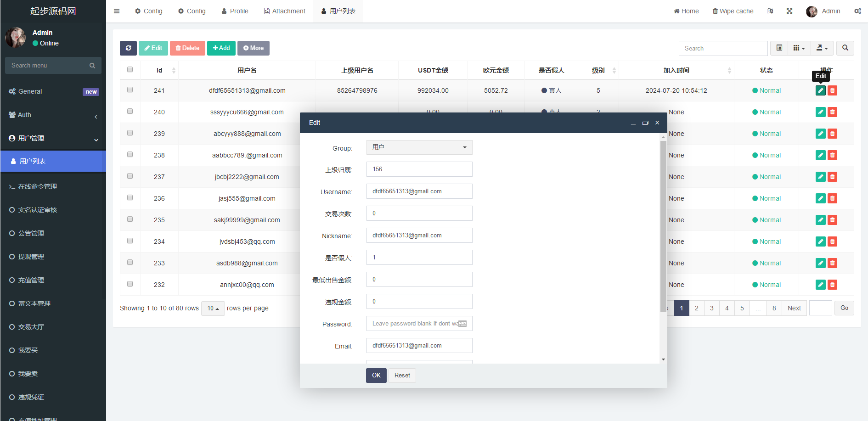Toggle the sidebar hamburger menu icon

click(x=117, y=11)
